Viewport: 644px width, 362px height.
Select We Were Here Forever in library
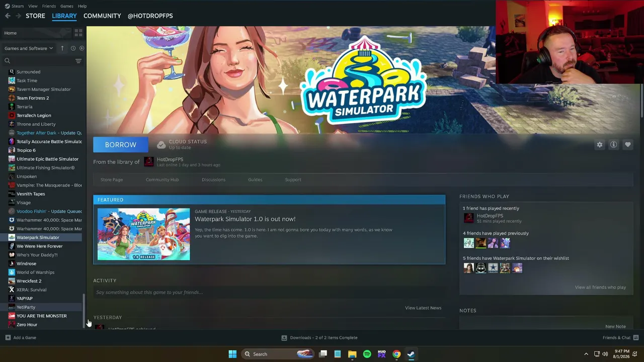point(40,246)
